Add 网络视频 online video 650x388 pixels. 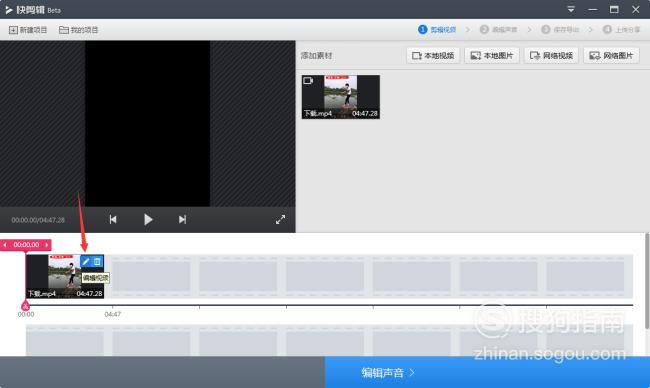551,56
